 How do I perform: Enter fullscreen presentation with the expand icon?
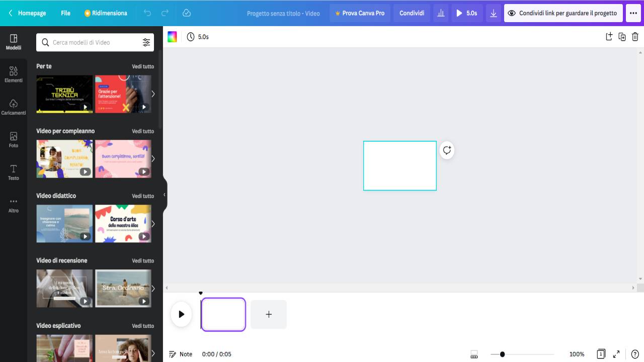[x=616, y=354]
